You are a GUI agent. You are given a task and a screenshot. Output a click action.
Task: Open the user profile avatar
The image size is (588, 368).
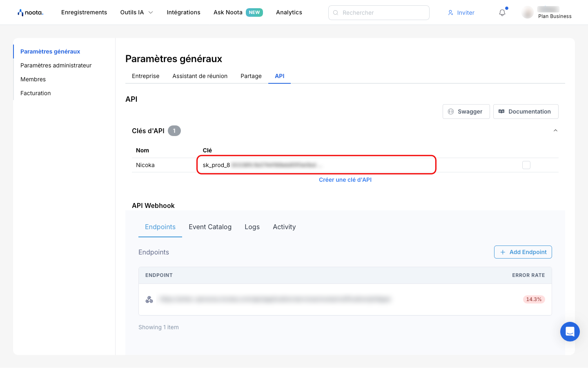pyautogui.click(x=528, y=13)
